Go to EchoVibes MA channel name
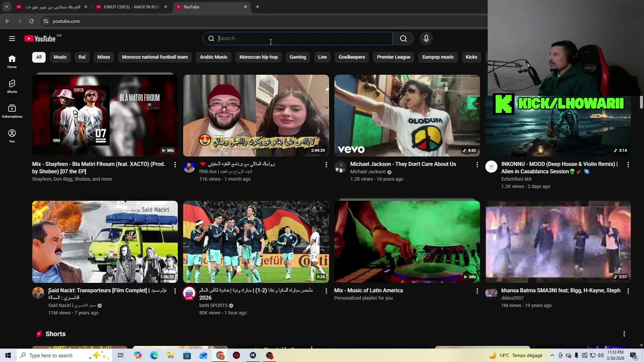 tap(516, 179)
